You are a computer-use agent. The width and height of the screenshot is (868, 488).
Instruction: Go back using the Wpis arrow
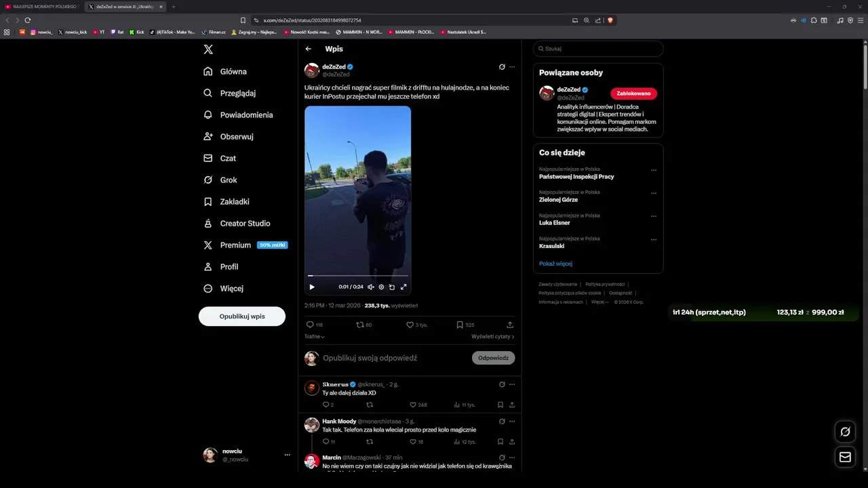pos(309,49)
